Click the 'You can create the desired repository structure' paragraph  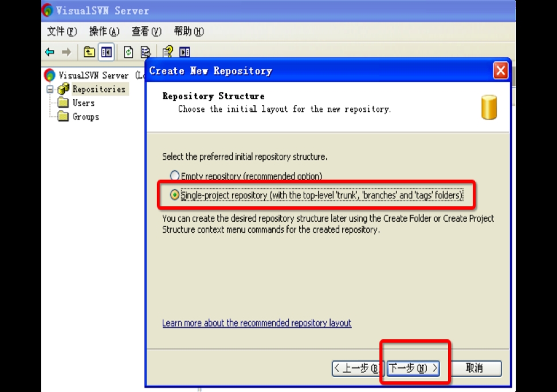(x=328, y=224)
